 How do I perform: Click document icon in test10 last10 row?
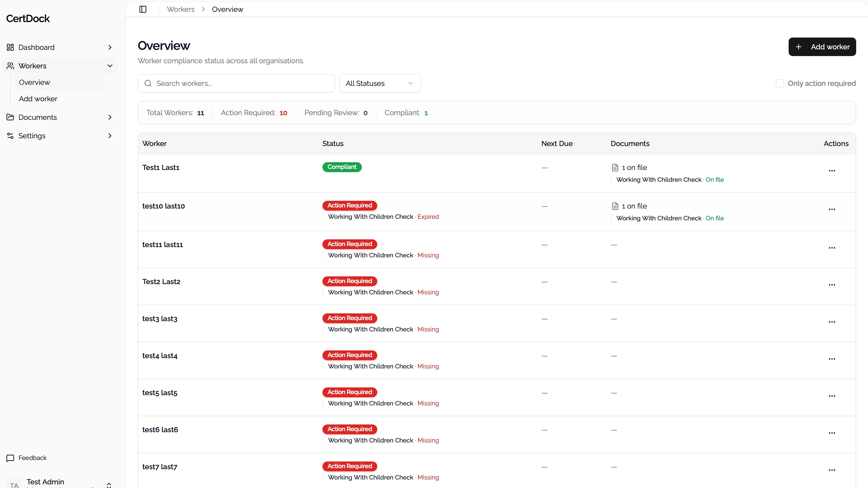coord(615,206)
